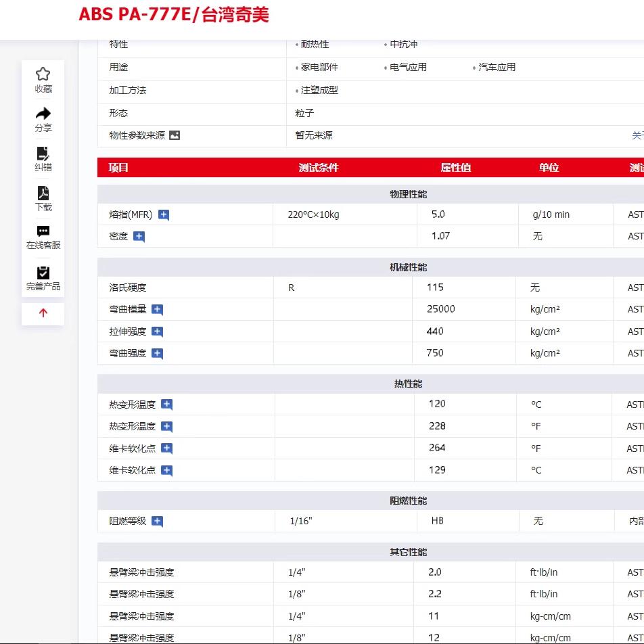The width and height of the screenshot is (644, 644).
Task: Open the error correction (纠错) icon
Action: [x=43, y=153]
